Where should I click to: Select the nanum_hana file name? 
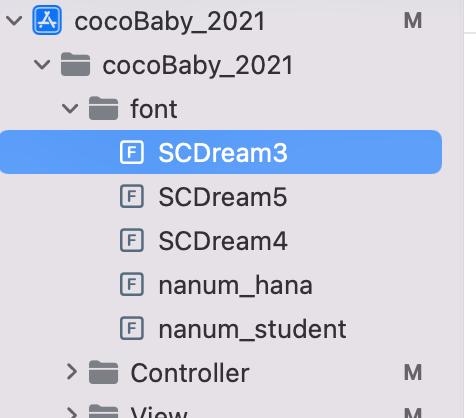235,285
